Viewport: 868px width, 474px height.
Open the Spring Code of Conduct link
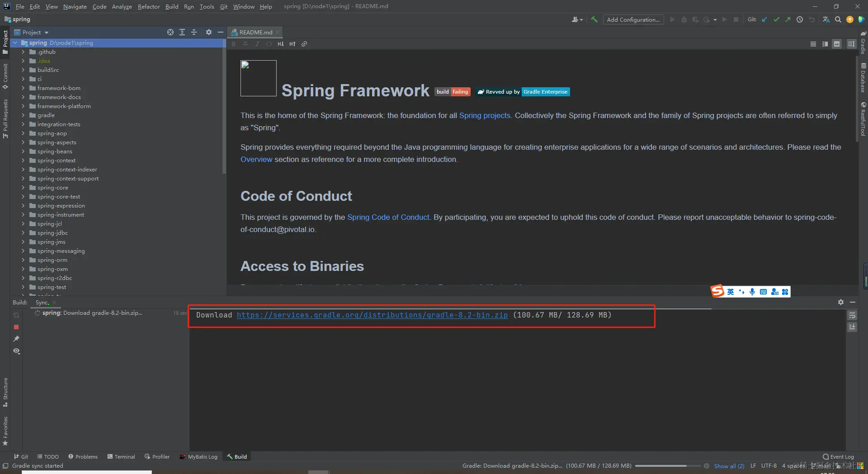point(388,217)
